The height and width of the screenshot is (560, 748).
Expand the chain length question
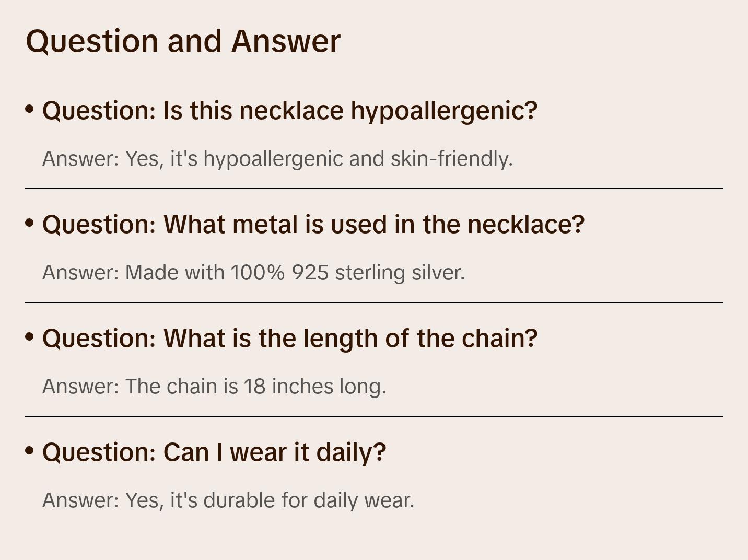[x=289, y=339]
